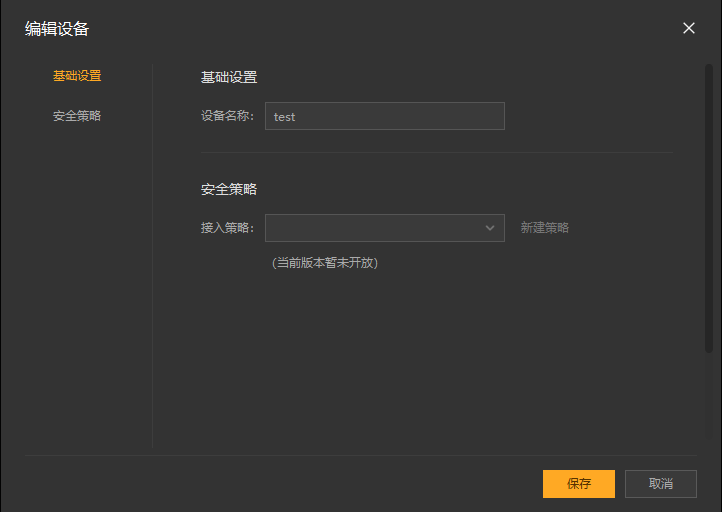Expand the 接入策略 chevron arrow

coord(490,228)
